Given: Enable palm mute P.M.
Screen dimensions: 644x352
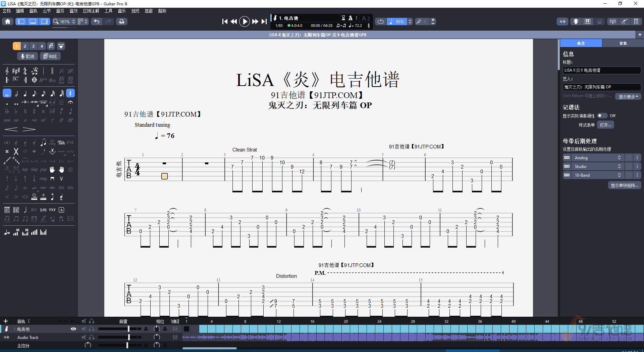Looking at the screenshot, I should [x=70, y=142].
